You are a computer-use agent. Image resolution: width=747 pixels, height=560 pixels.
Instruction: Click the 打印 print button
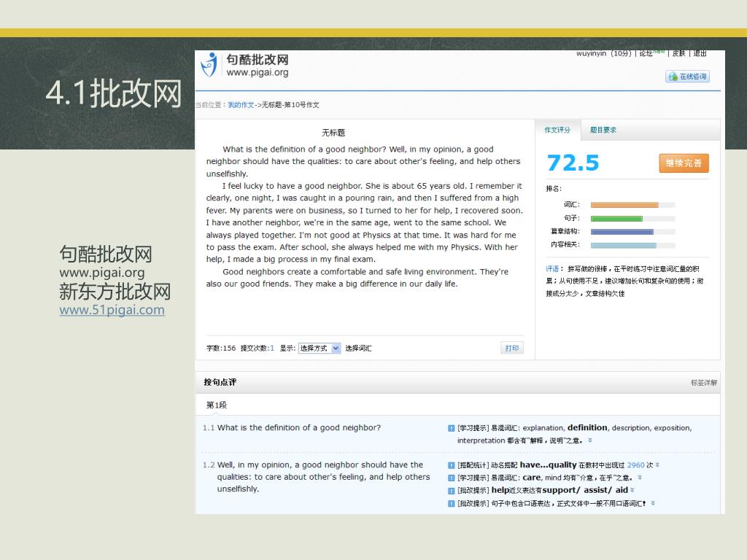511,348
